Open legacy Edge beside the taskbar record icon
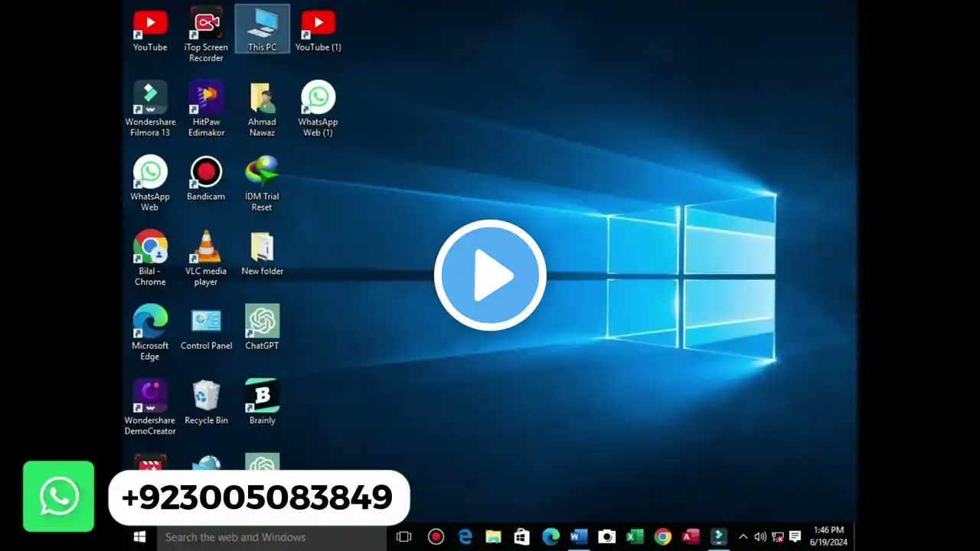 coord(465,537)
